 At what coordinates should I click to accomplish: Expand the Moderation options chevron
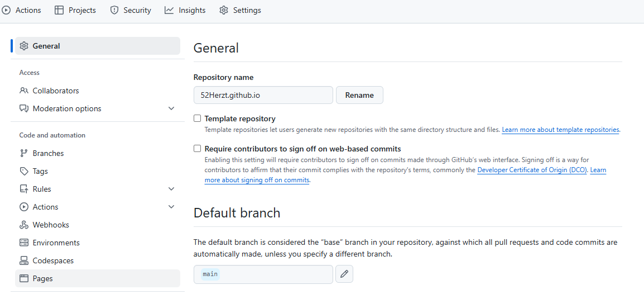(171, 108)
